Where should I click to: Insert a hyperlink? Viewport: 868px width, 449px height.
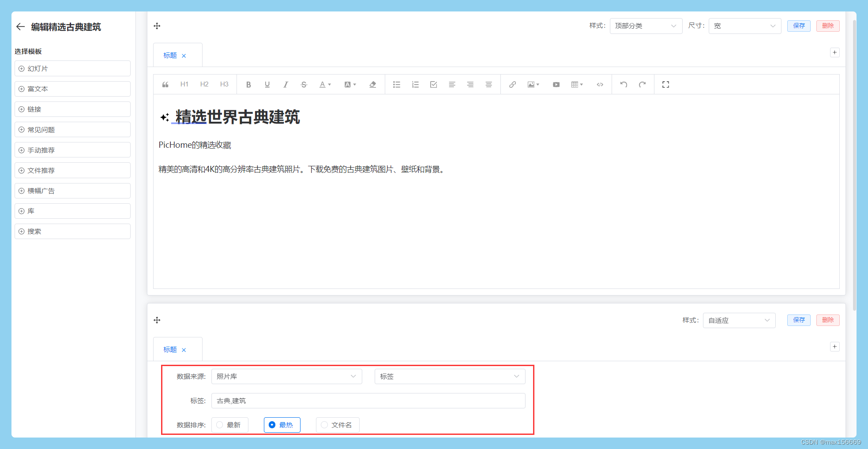[x=512, y=85]
